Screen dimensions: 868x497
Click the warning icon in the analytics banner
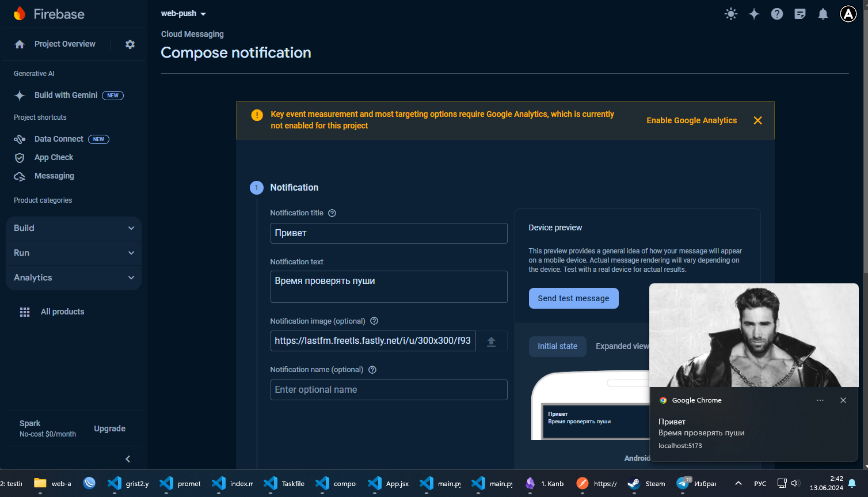click(x=257, y=115)
